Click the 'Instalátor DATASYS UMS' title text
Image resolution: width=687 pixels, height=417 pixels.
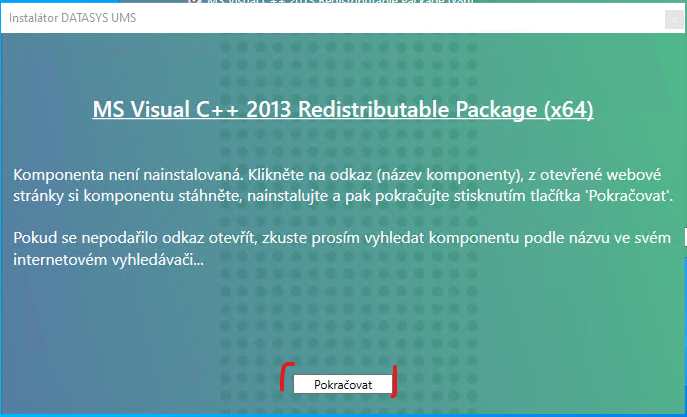tap(72, 18)
